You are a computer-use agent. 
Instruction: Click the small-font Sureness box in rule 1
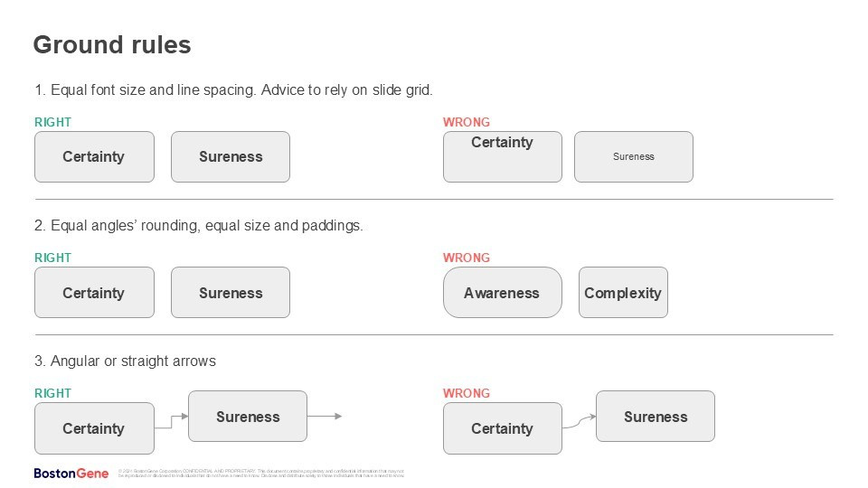tap(633, 156)
